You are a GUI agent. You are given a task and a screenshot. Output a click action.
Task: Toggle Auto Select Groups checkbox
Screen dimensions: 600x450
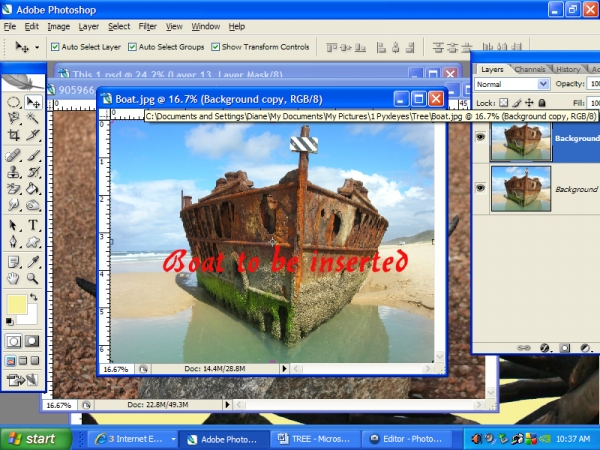(x=132, y=47)
